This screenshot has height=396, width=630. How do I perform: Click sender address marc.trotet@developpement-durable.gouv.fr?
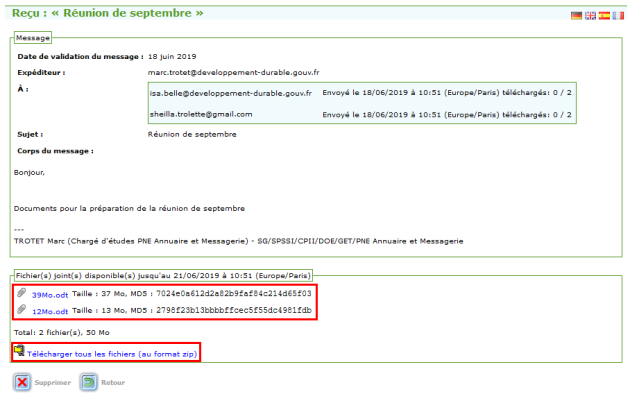[x=233, y=72]
